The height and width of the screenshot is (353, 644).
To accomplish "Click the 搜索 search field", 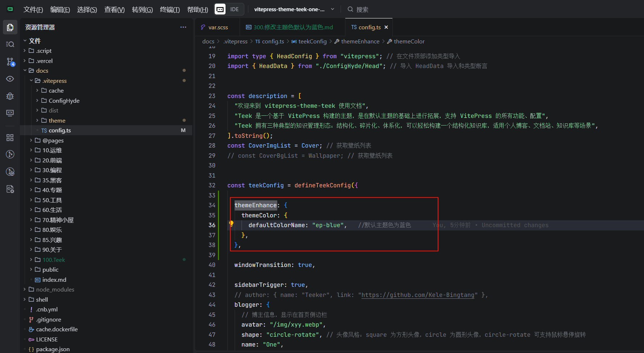I will [x=362, y=9].
